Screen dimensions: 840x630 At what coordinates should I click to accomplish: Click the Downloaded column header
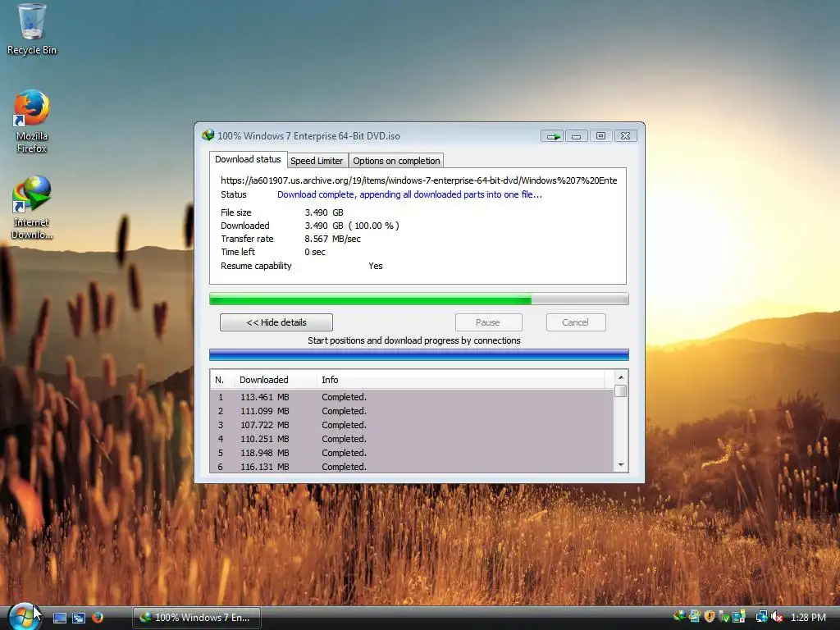[275, 380]
